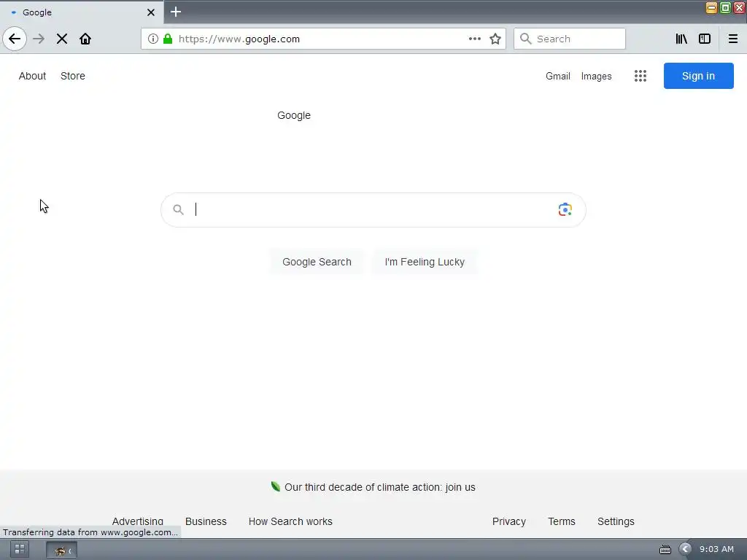Open a new tab with the plus button

(176, 12)
